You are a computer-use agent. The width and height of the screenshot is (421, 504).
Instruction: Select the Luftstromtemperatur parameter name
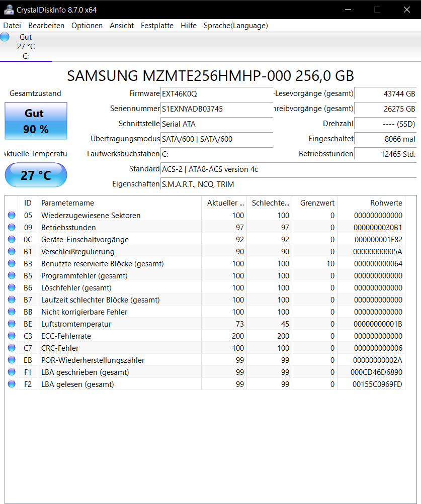pos(76,324)
